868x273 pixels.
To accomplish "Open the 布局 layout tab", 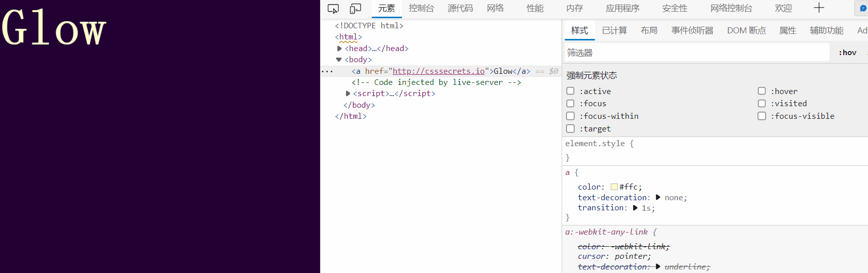I will (649, 30).
